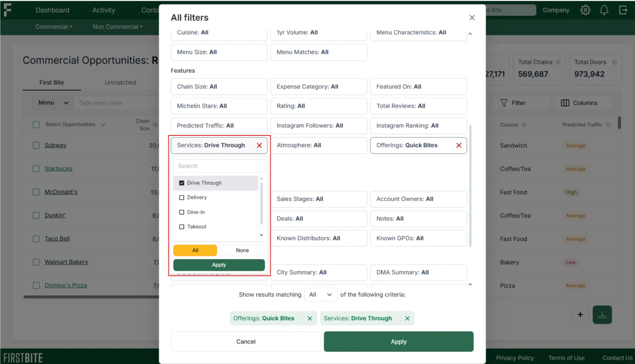Switch to the Unmatched tab
635x364 pixels.
click(x=120, y=83)
